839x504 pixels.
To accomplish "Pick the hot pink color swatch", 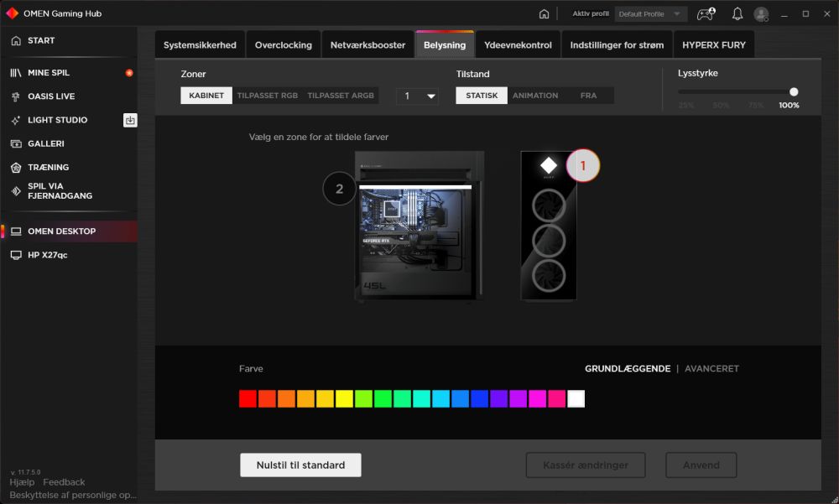I will [556, 398].
